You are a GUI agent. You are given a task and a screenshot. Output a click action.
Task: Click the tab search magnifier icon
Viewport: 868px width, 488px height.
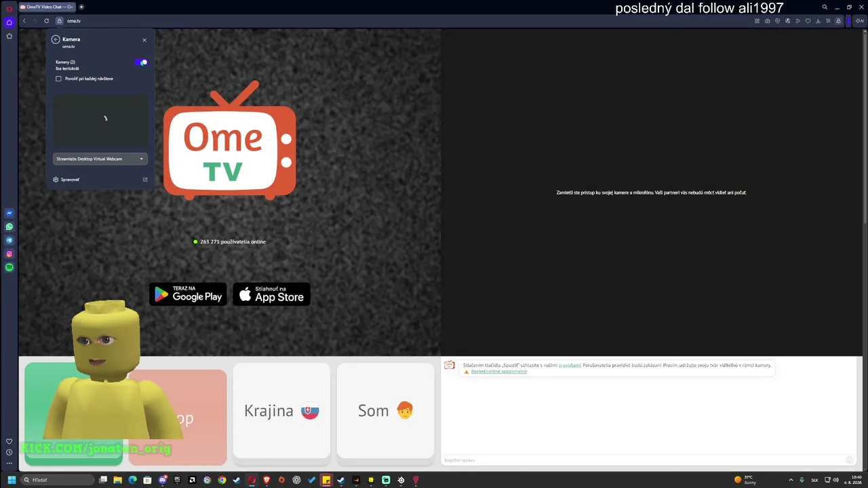[x=825, y=7]
